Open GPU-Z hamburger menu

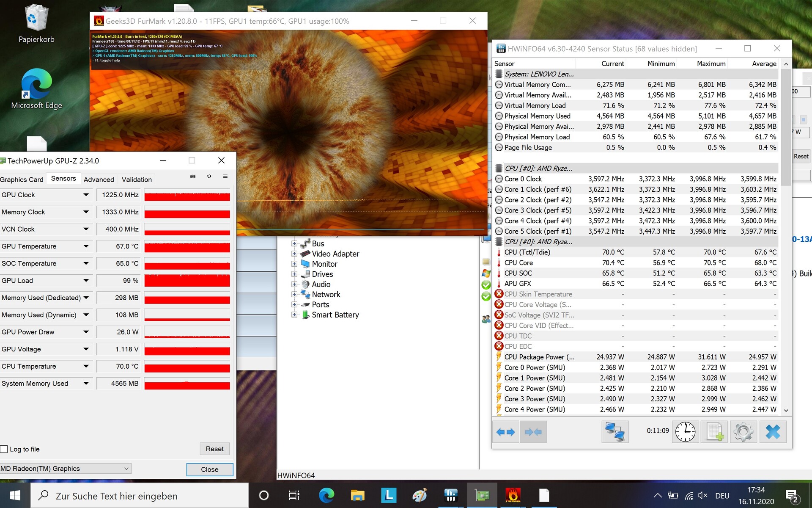(x=225, y=176)
